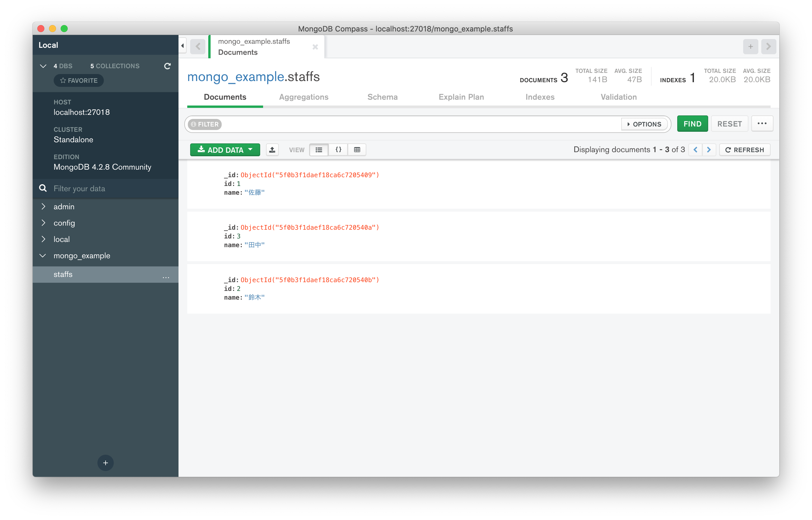This screenshot has width=812, height=520.
Task: Open the Add Data dropdown
Action: [x=225, y=150]
